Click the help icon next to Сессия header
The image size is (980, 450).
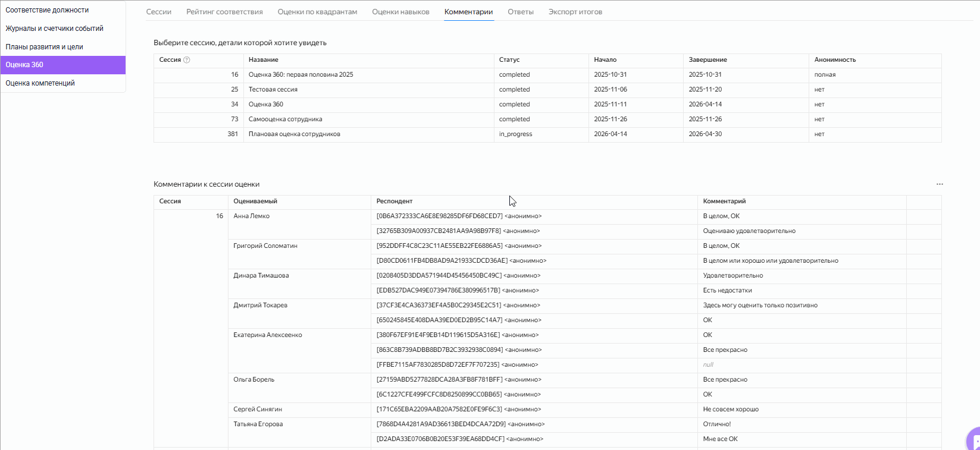pos(187,60)
